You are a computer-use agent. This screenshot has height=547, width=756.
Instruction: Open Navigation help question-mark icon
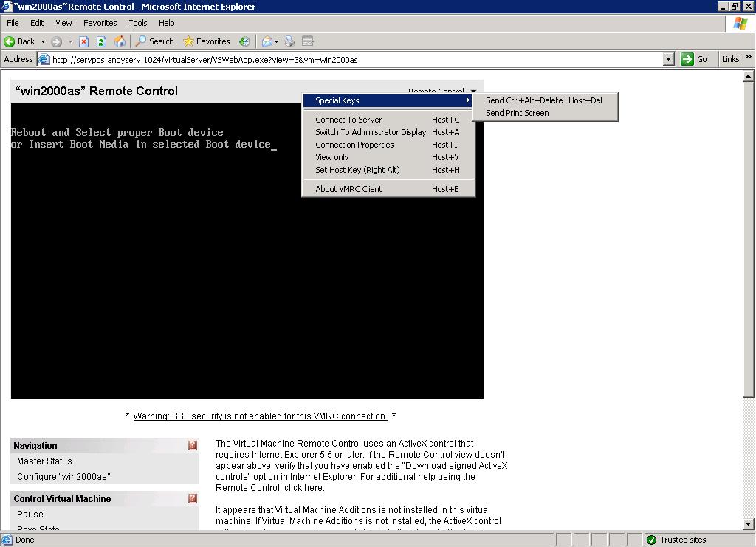tap(193, 445)
